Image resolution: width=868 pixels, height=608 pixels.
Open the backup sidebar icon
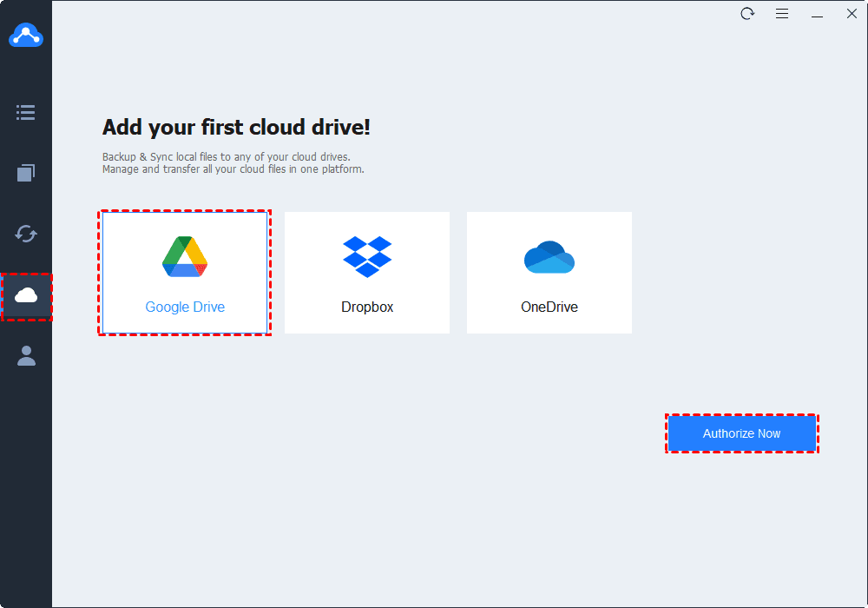coord(26,173)
